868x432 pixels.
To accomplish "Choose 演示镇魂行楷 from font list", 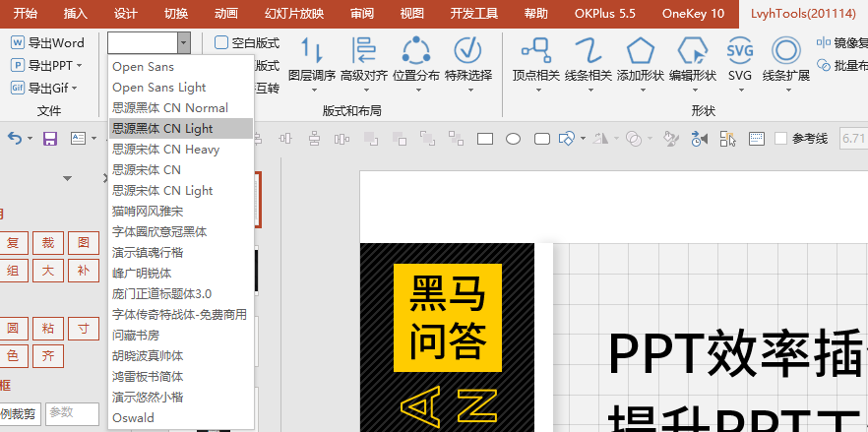I will [x=181, y=253].
